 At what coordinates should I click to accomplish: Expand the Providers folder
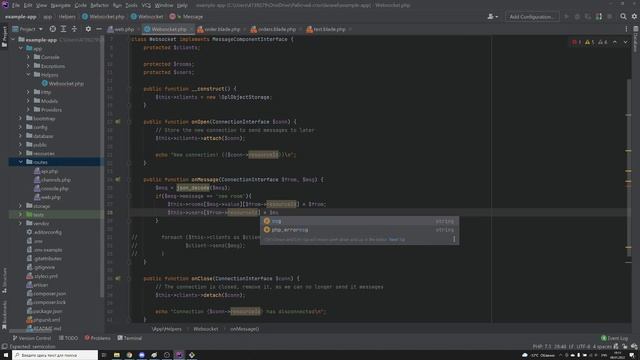[x=29, y=110]
